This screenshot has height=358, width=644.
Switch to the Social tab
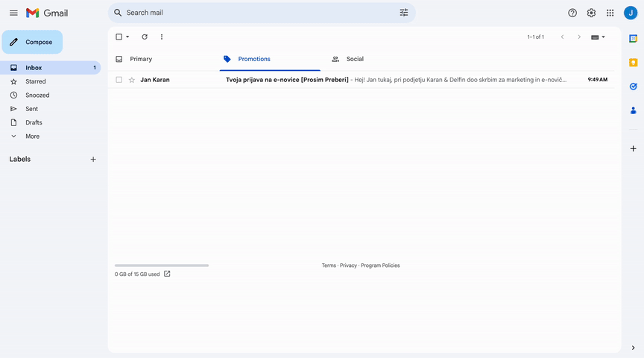click(376, 59)
